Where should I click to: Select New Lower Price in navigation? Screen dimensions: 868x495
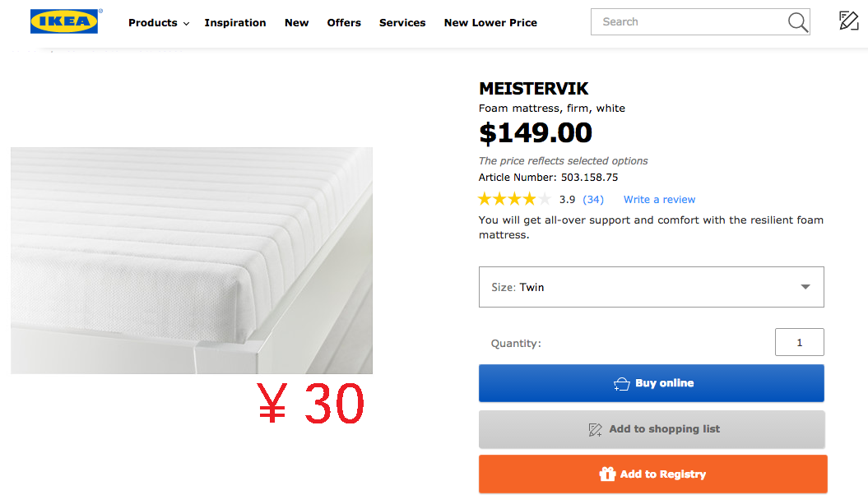point(490,23)
